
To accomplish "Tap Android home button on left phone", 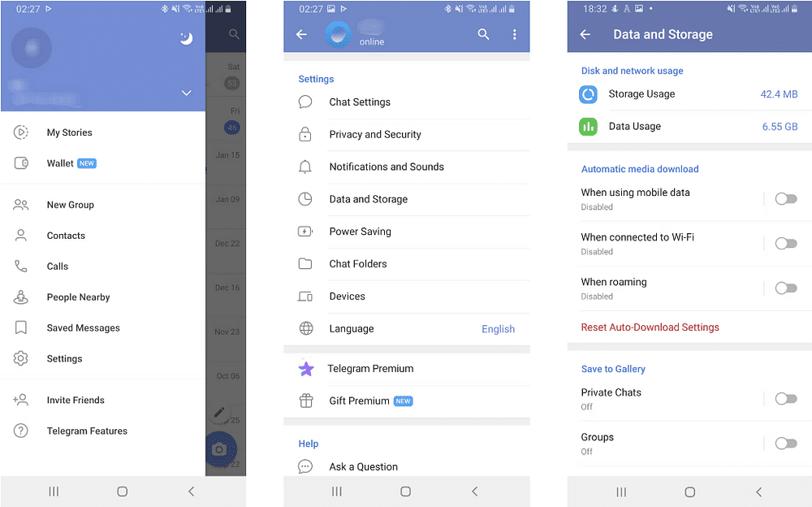I will pos(123,492).
